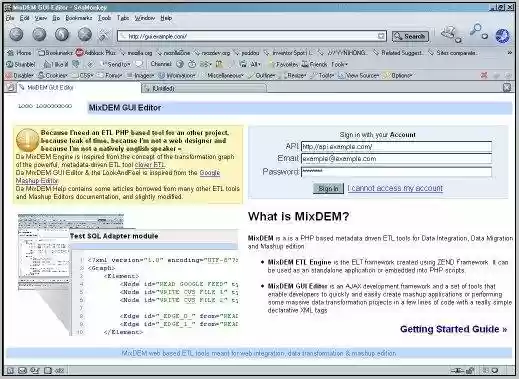Open the Bookmarks menu
The image size is (519, 379).
point(79,18)
